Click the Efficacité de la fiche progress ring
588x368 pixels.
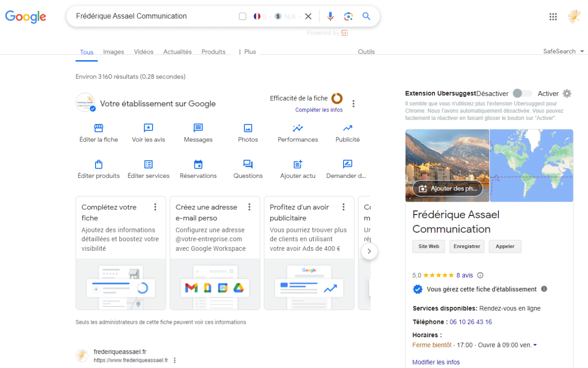tap(337, 98)
